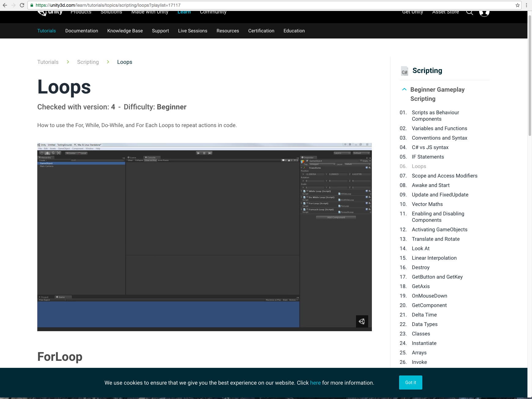
Task: Open the Knowledge Base tab
Action: [x=125, y=31]
